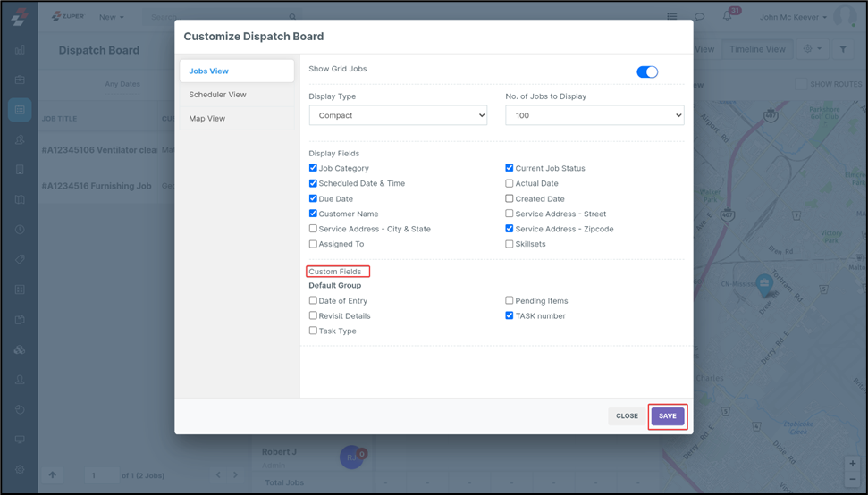Open the chat messages icon
The width and height of the screenshot is (868, 495).
tap(699, 16)
